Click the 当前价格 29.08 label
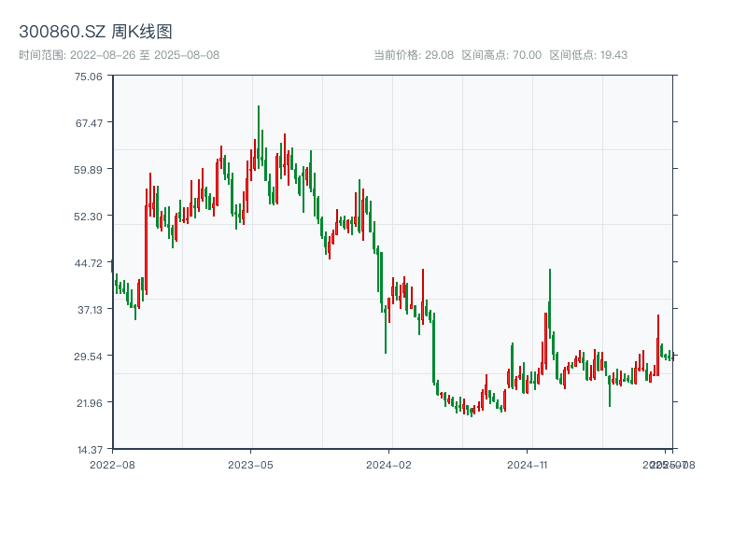The height and width of the screenshot is (560, 747). tap(414, 55)
